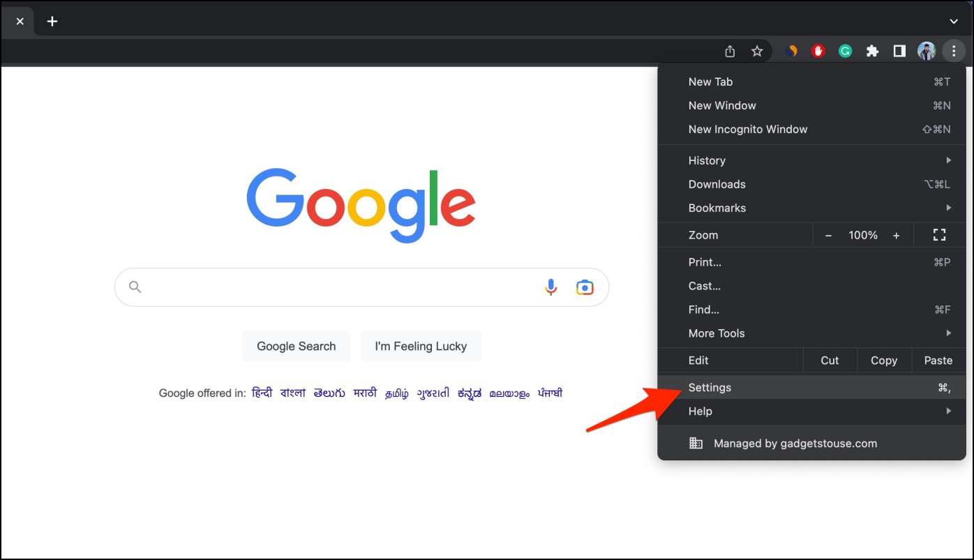Image resolution: width=974 pixels, height=560 pixels.
Task: Switch Google to मराठी language
Action: click(x=365, y=393)
